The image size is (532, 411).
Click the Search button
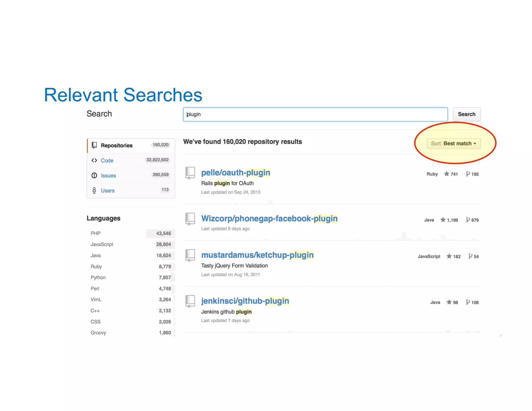coord(467,114)
